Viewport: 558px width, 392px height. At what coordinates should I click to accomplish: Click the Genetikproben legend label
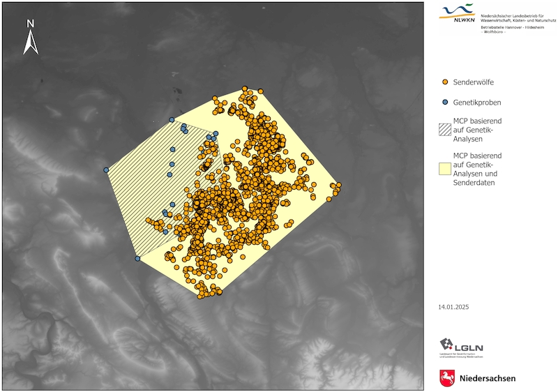point(477,103)
